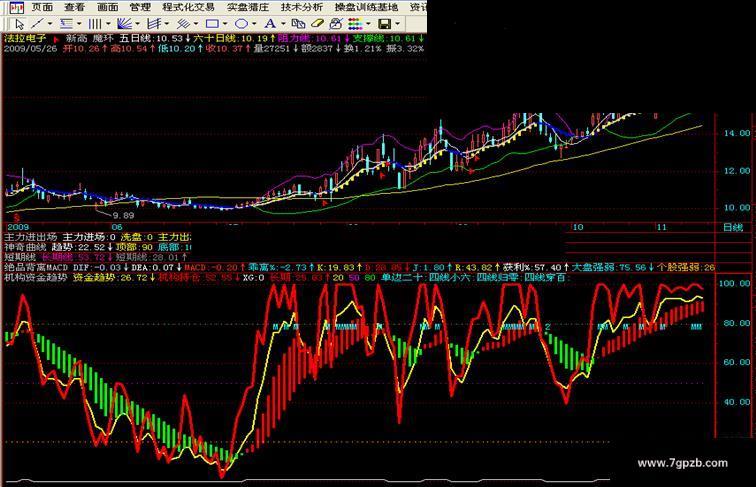Click the 日线 period label
The image size is (756, 487).
coord(733,227)
